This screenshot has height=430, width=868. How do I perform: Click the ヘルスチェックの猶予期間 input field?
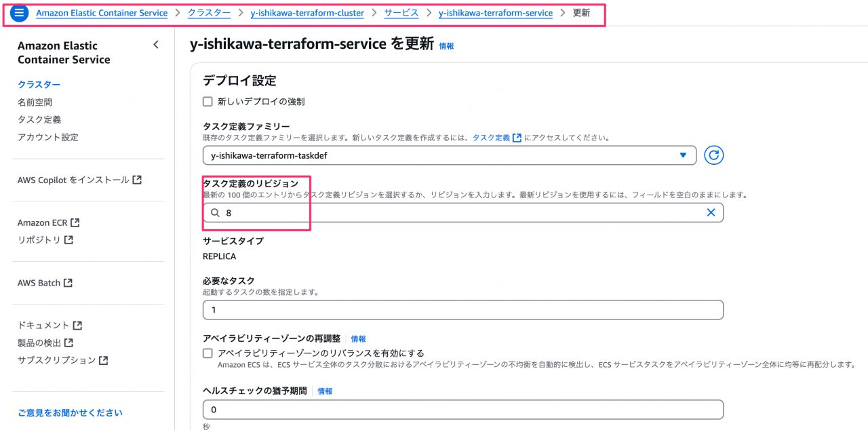(463, 410)
